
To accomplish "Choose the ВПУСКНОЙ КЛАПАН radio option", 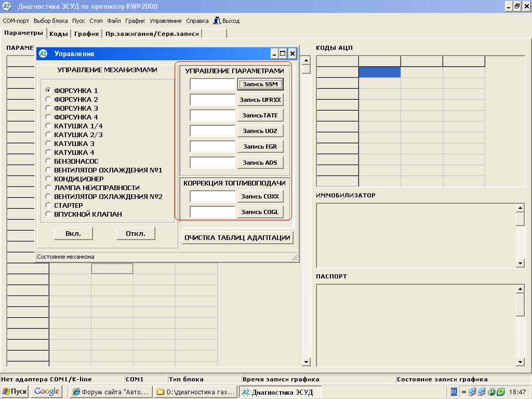I will tap(48, 214).
